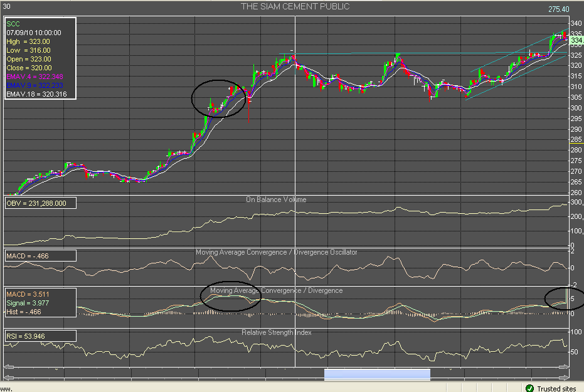Click the 310 label on the price axis
This screenshot has width=584, height=392.
(576, 87)
